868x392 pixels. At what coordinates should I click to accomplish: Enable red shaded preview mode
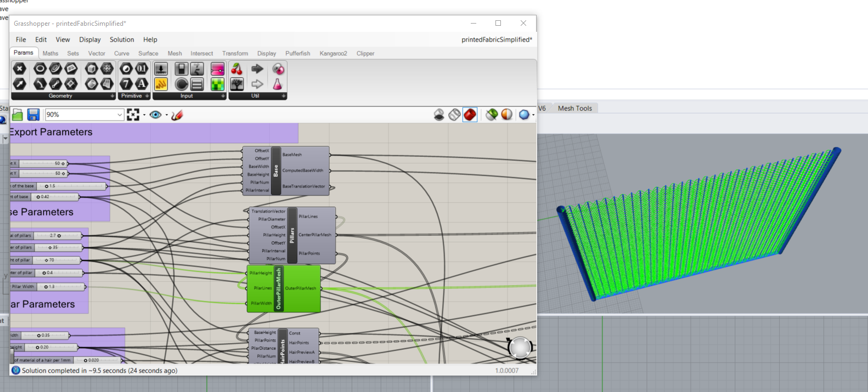[470, 115]
